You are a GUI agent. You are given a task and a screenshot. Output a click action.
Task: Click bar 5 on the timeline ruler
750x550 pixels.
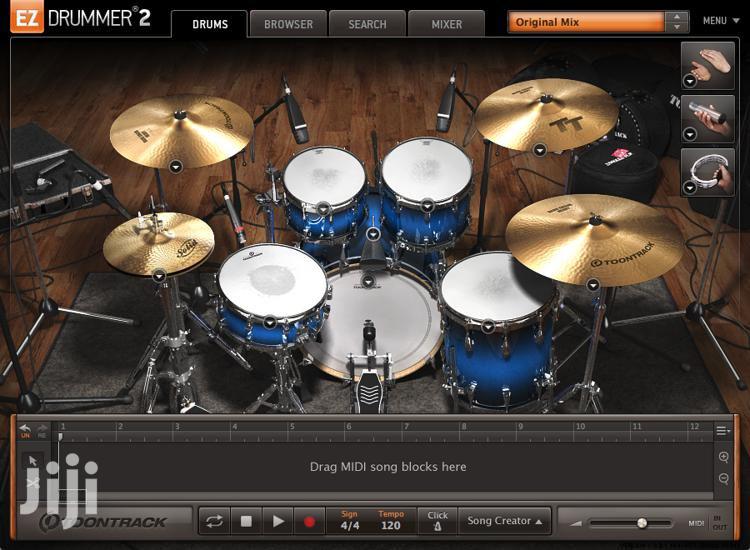292,427
